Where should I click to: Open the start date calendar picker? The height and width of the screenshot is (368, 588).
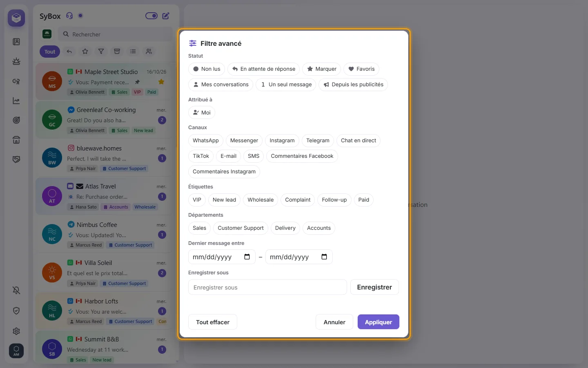tap(247, 257)
